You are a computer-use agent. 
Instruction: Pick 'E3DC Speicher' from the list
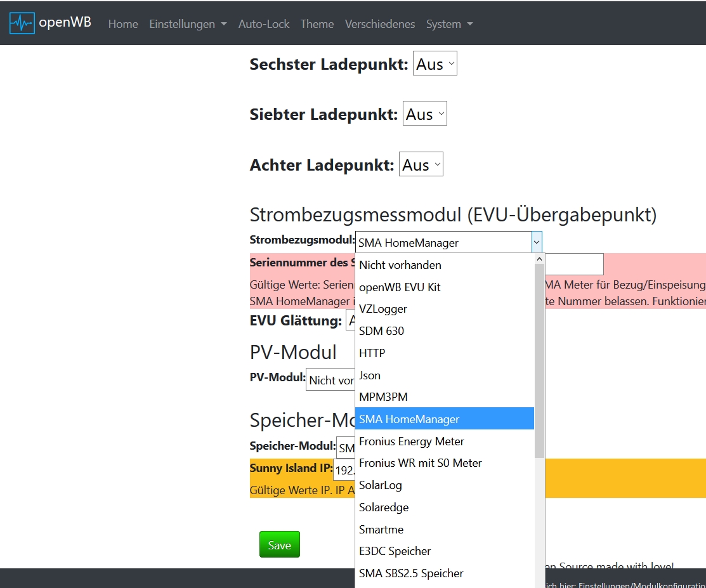(x=445, y=551)
